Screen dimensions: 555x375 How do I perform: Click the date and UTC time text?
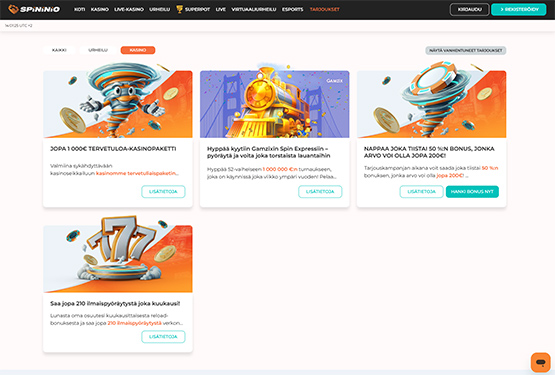[x=18, y=25]
